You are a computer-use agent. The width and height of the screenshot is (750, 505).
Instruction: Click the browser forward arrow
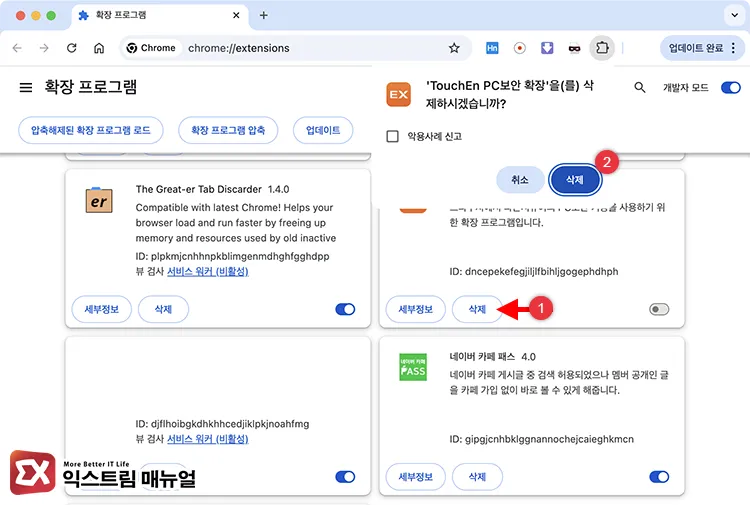tap(44, 48)
